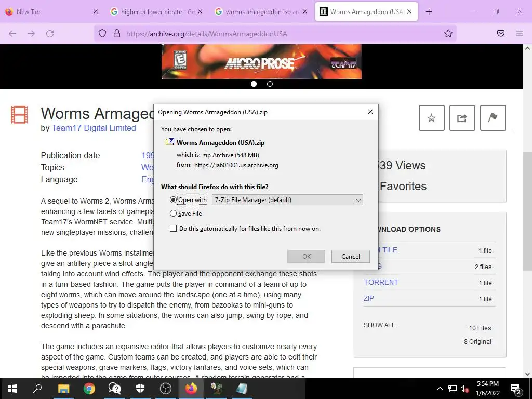Close the worms amargeddon iso search tab

point(305,11)
